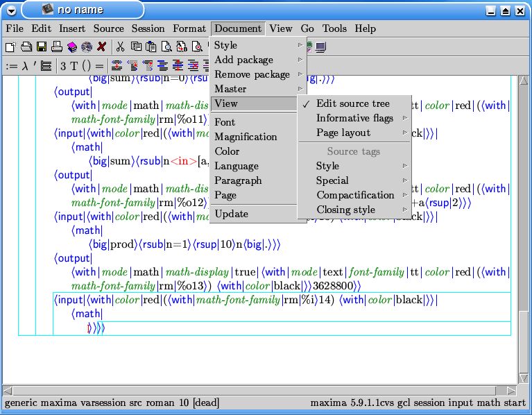The width and height of the screenshot is (532, 415).
Task: Click the Replace A-to-B icon
Action: point(182,46)
